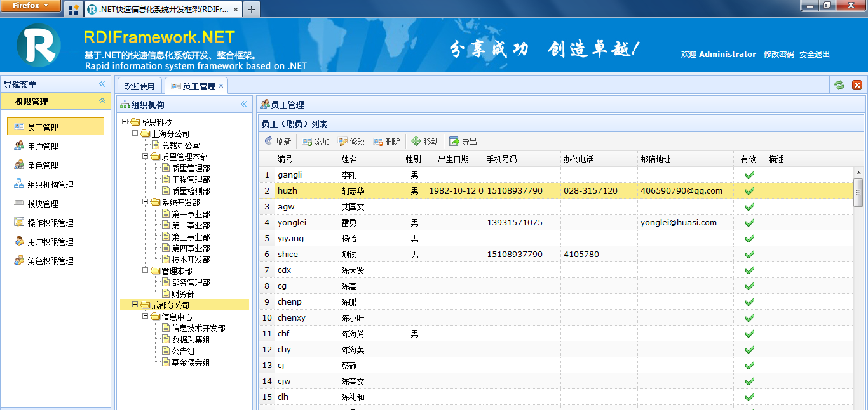868x410 pixels.
Task: Click the 修改密码 link in the header
Action: [779, 55]
